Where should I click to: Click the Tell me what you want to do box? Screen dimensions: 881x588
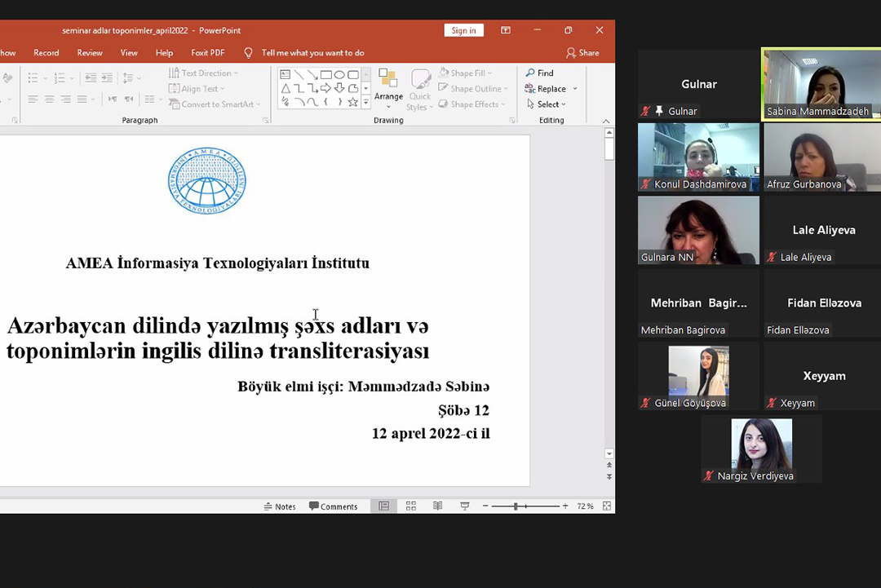(x=312, y=53)
